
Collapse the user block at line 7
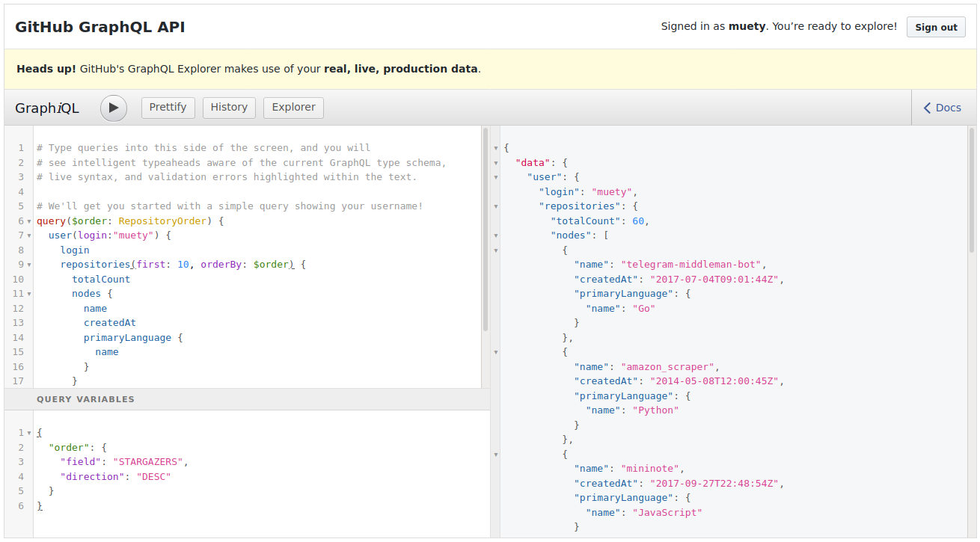pyautogui.click(x=29, y=236)
